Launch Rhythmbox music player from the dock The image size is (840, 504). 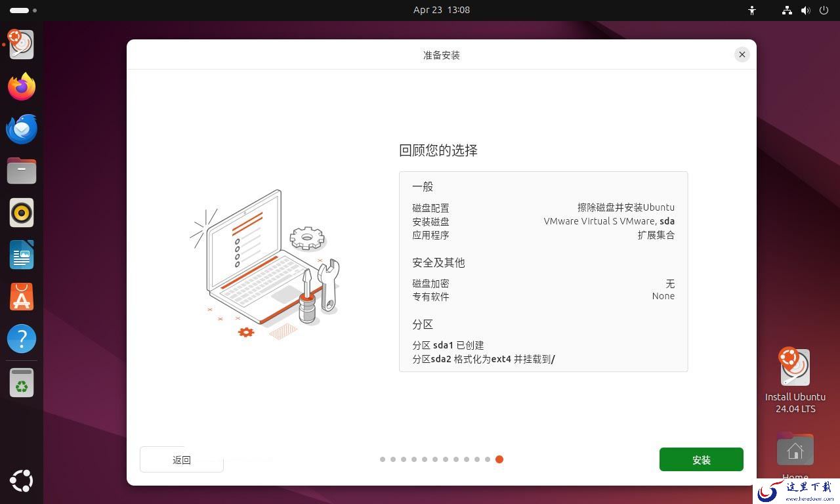click(22, 213)
